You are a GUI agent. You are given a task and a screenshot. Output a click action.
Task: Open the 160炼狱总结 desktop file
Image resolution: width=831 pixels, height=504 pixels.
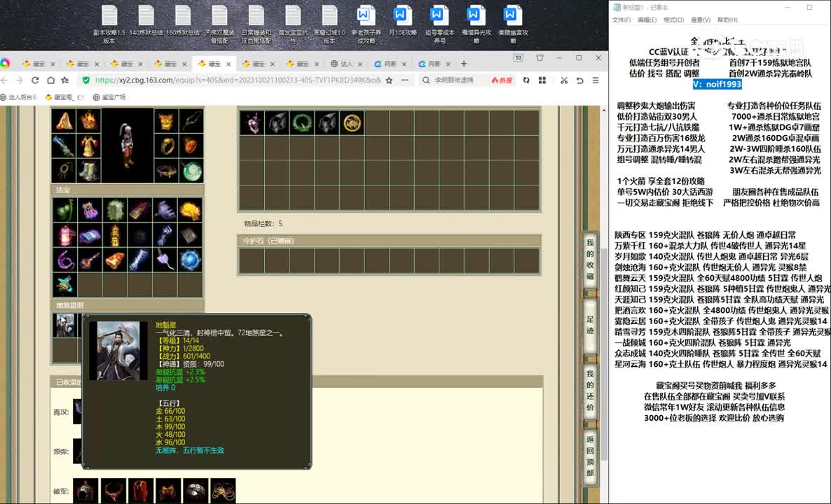coord(183,21)
